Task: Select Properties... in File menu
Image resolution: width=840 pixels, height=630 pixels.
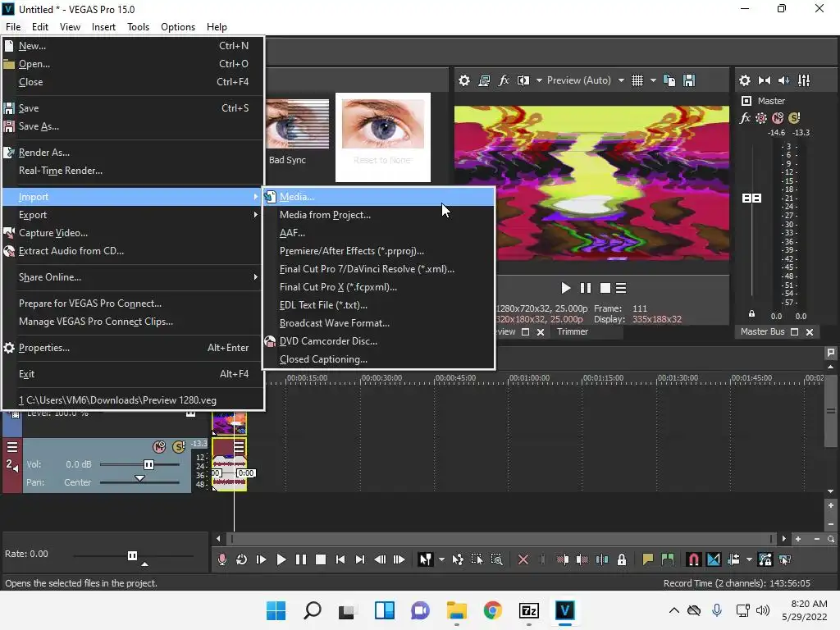Action: [134, 348]
